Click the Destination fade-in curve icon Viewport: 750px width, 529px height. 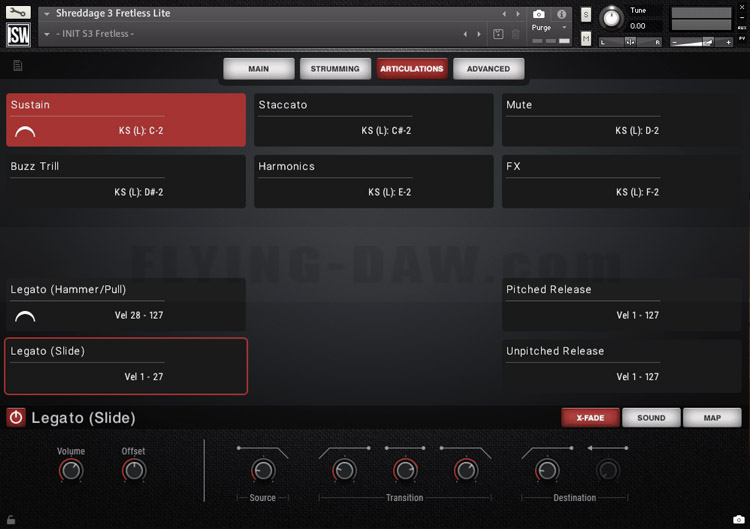547,452
